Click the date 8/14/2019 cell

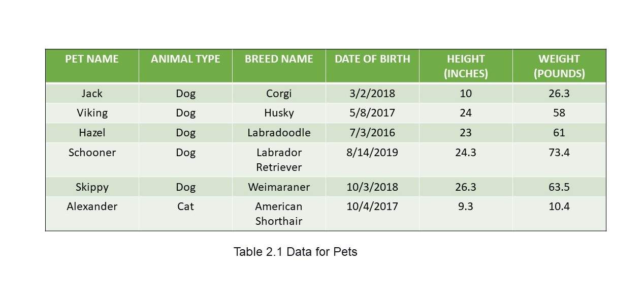coord(372,160)
